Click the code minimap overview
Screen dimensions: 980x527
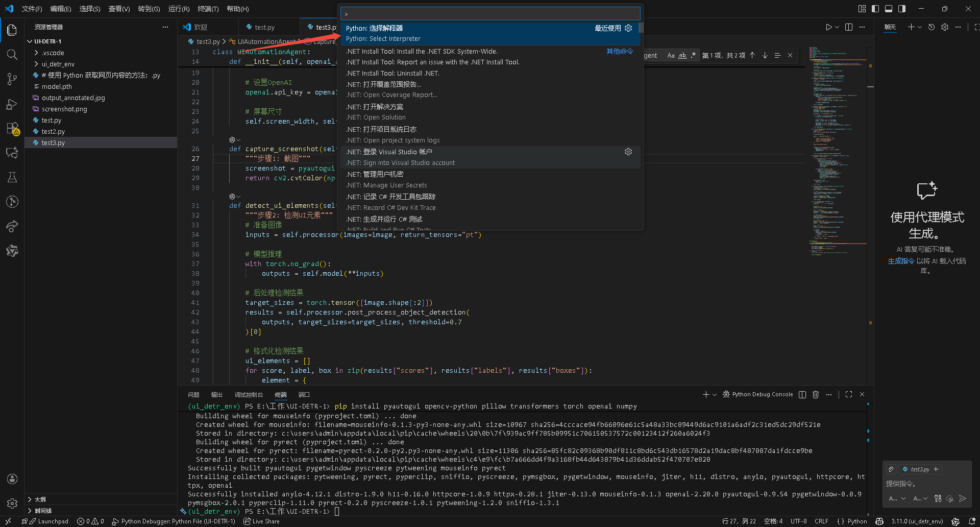839,151
